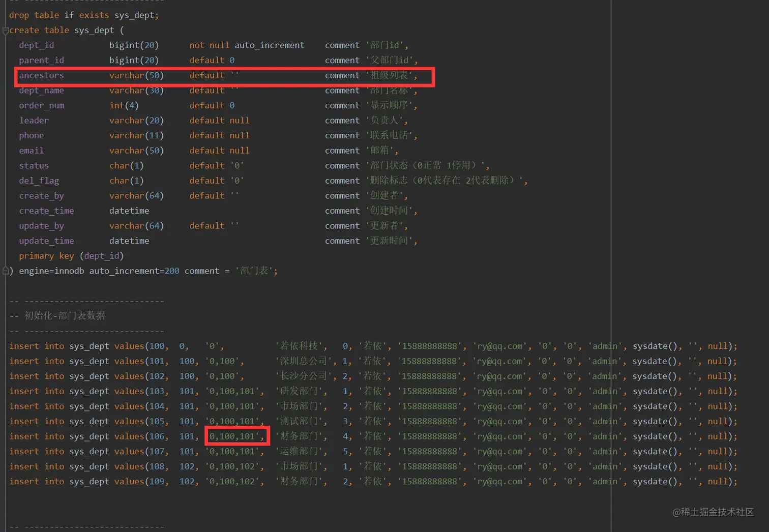769x532 pixels.
Task: Click the 'varchar(11)' type of phone
Action: 137,136
